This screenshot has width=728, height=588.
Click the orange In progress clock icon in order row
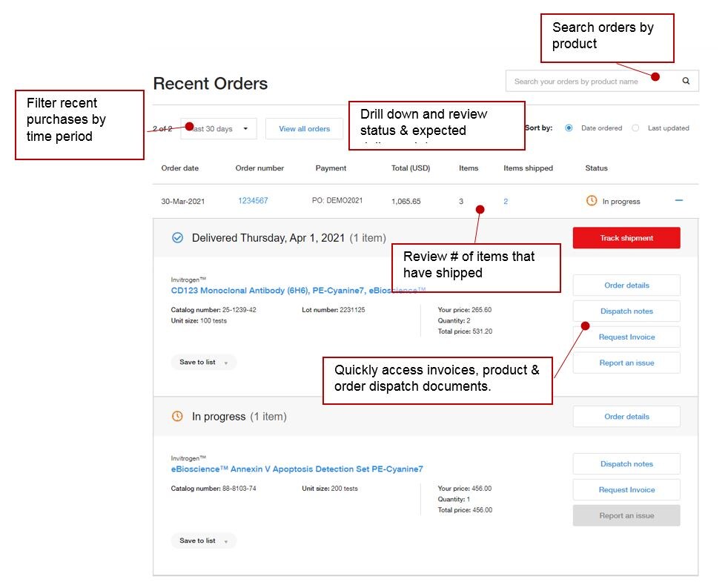point(591,201)
